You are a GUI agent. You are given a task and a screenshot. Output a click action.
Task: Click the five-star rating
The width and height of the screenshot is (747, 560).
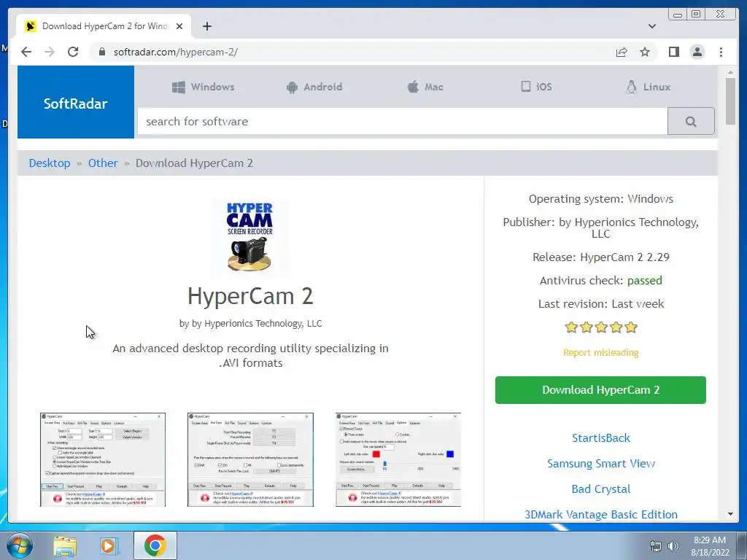[x=601, y=327]
